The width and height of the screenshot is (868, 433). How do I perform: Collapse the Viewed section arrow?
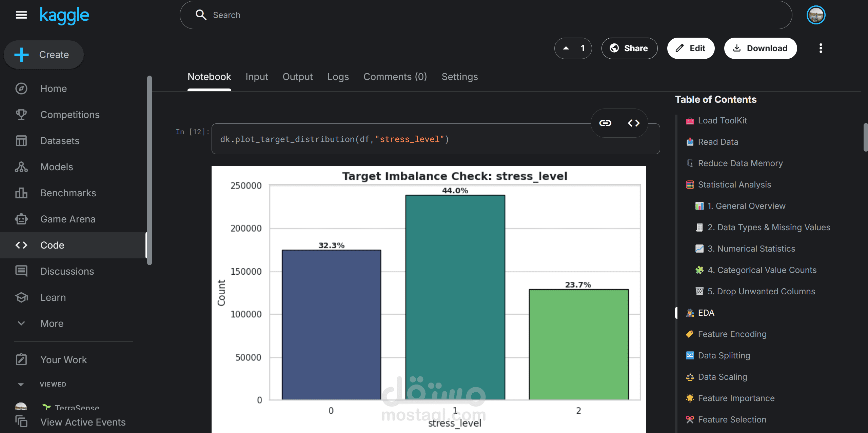(21, 385)
